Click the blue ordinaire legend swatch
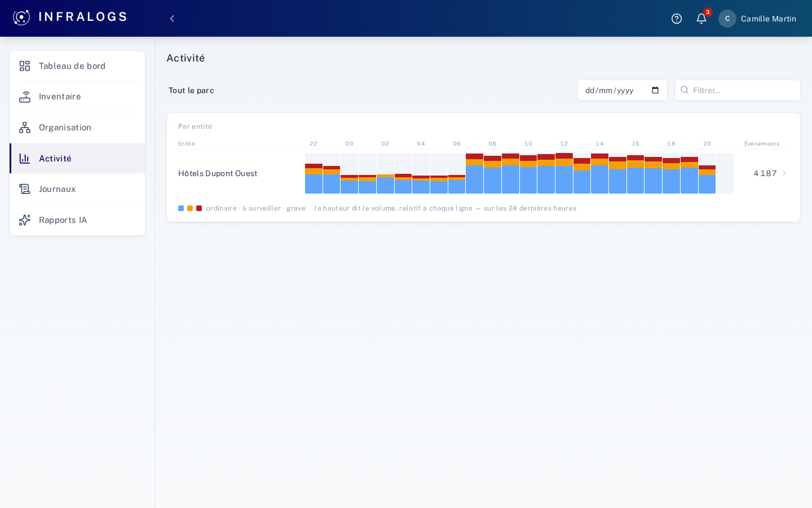Screen dimensions: 812x508 pos(181,208)
